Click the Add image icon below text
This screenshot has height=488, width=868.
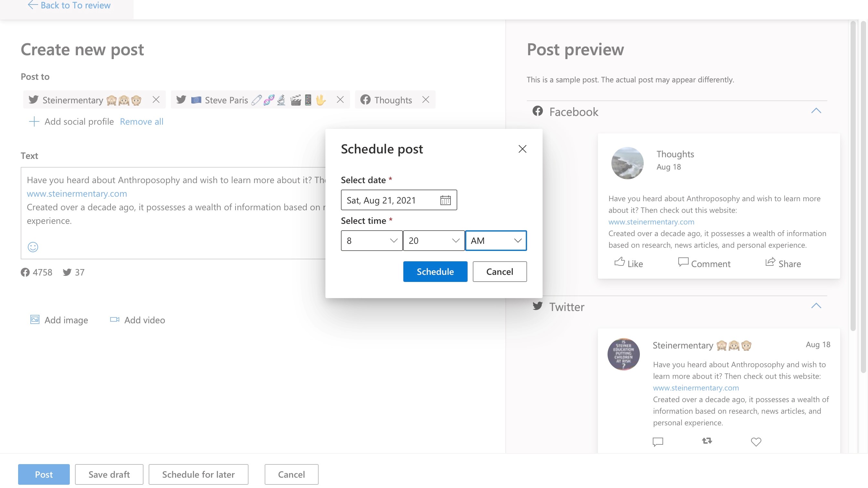(35, 320)
